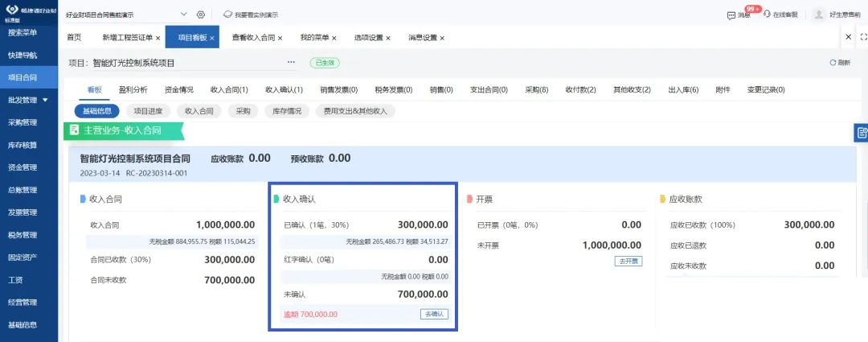Select the 税务发票(0) sub-tab

click(x=394, y=89)
